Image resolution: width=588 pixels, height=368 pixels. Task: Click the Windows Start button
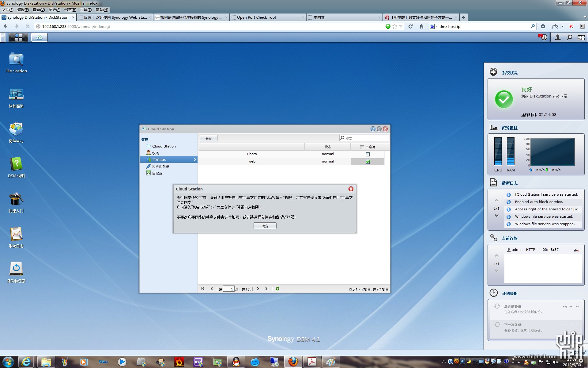pyautogui.click(x=8, y=362)
